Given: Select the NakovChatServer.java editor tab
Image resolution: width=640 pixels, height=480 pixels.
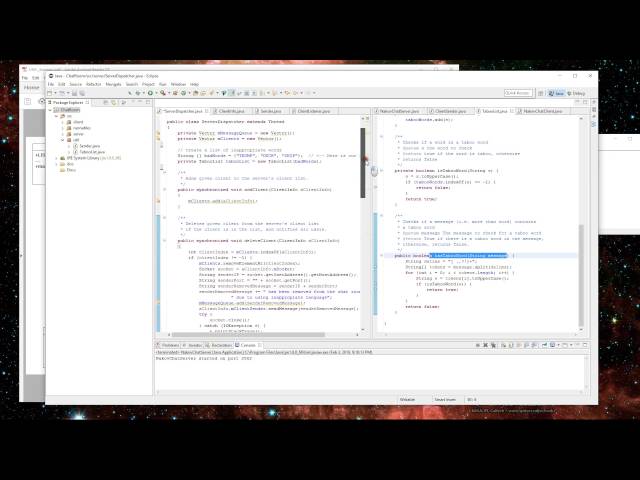Looking at the screenshot, I should (399, 111).
